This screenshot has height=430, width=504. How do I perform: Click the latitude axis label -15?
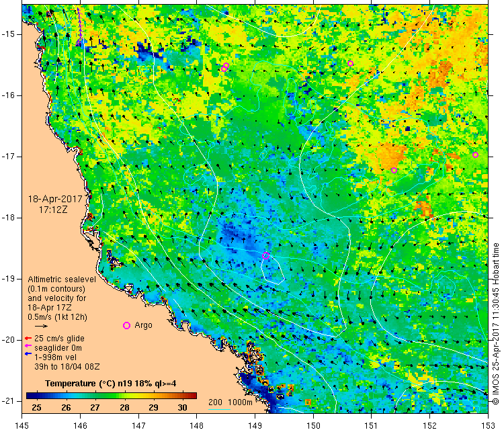(8, 34)
